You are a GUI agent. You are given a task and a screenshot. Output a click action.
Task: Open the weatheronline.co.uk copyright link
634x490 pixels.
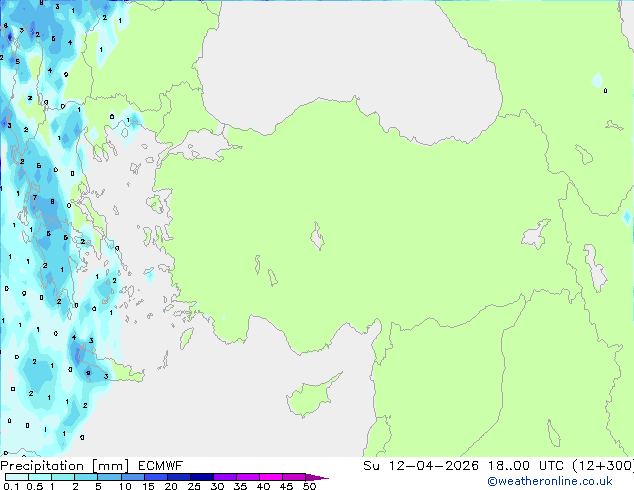pyautogui.click(x=550, y=481)
